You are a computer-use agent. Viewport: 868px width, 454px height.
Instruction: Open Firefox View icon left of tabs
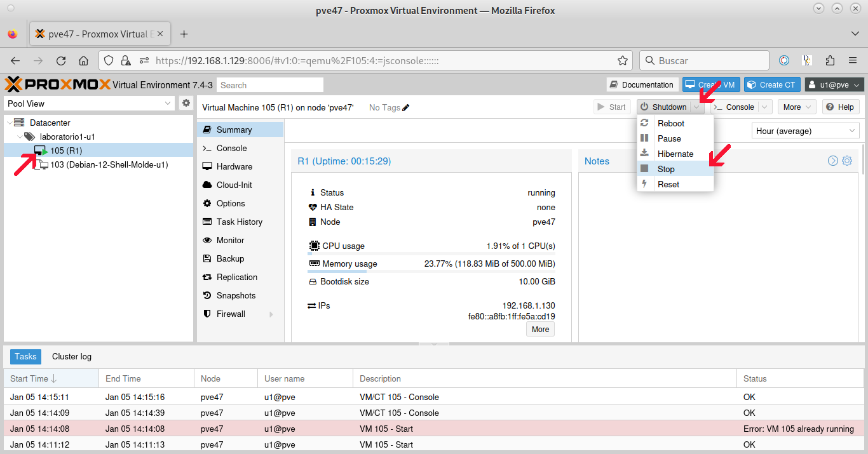click(13, 34)
